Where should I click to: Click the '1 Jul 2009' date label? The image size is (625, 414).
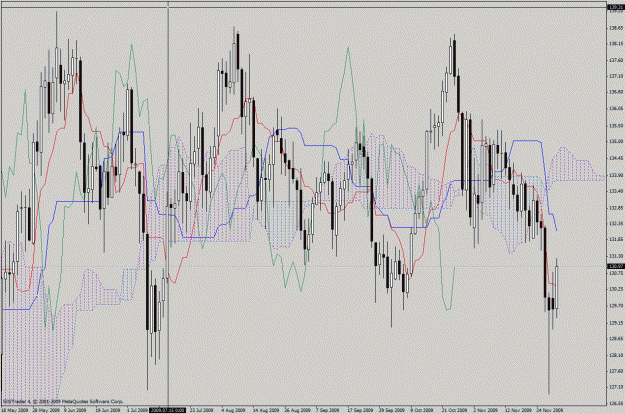tap(137, 410)
